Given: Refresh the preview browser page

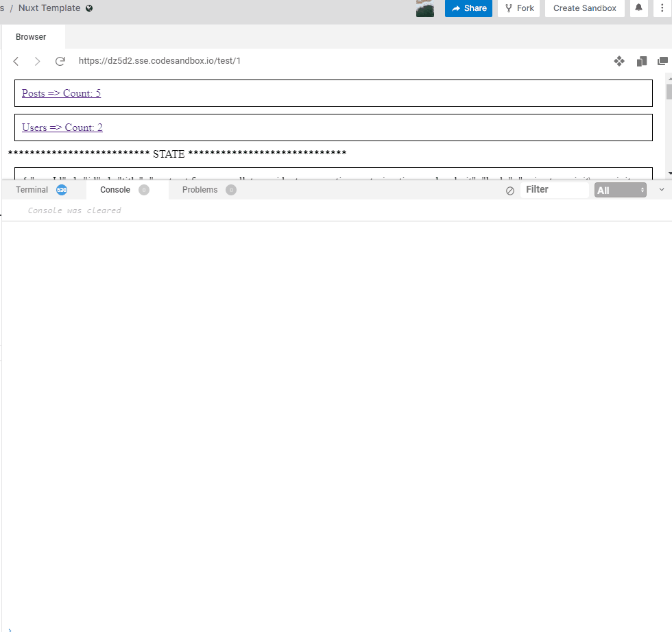Looking at the screenshot, I should coord(60,61).
